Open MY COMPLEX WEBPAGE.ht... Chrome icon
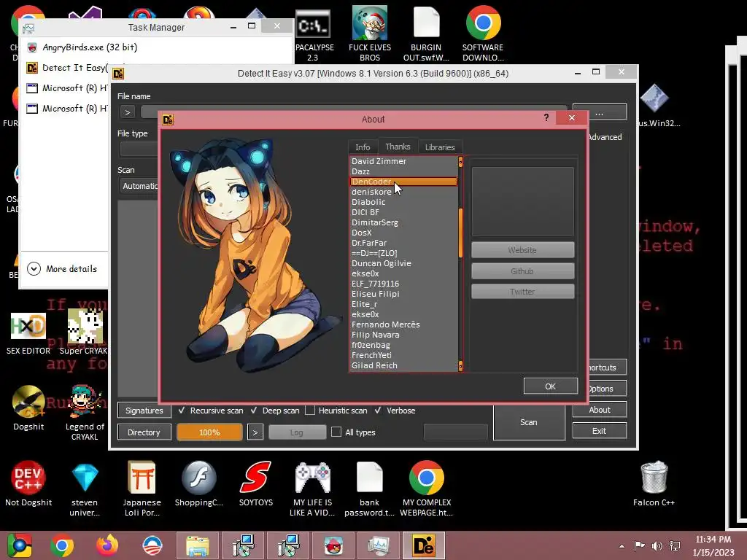This screenshot has width=747, height=560. click(426, 489)
